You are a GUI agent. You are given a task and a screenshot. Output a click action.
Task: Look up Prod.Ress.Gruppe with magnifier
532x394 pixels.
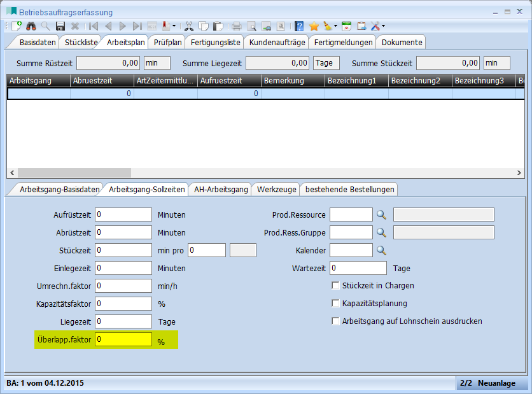click(x=381, y=232)
